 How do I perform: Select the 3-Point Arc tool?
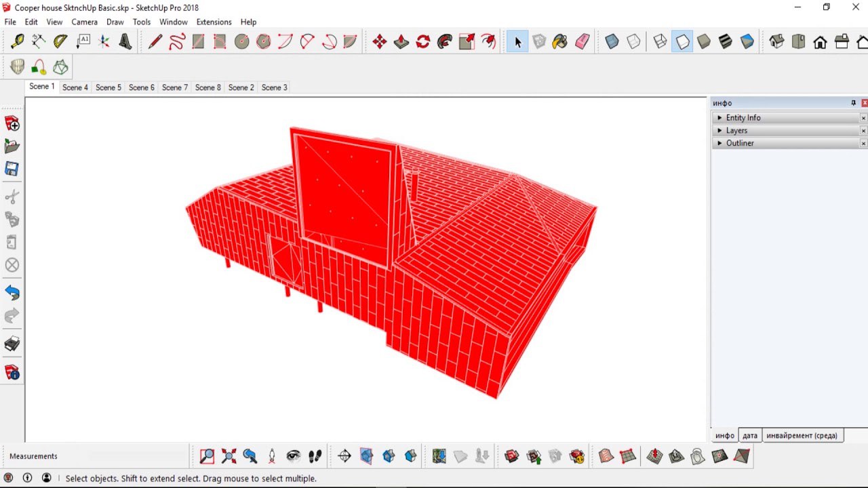(329, 41)
